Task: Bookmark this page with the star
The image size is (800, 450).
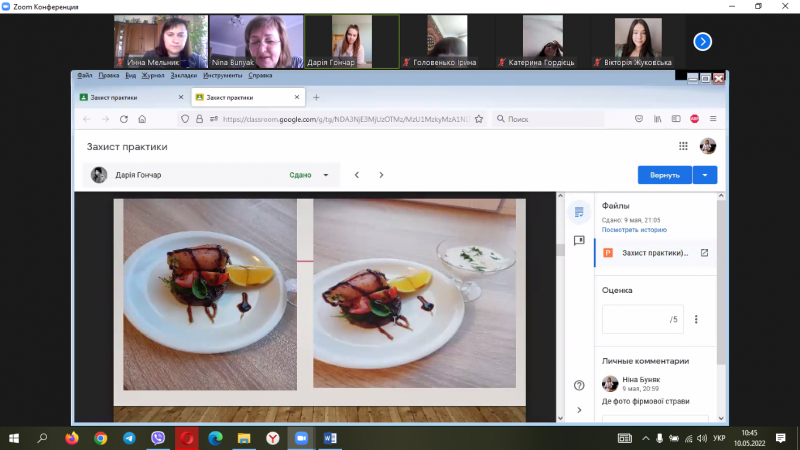Action: [479, 119]
